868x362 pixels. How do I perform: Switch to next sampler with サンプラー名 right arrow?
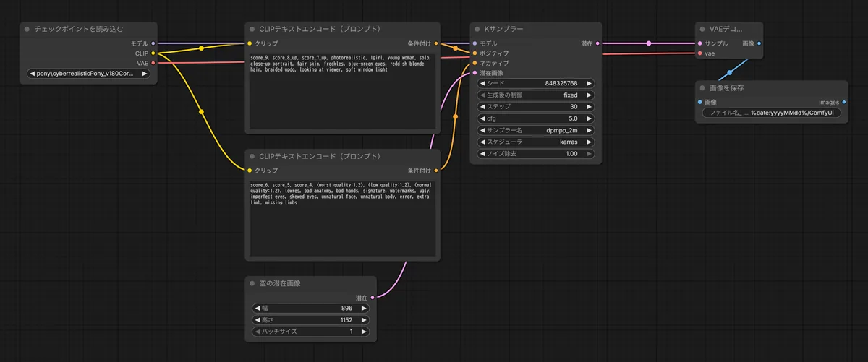[x=589, y=130]
